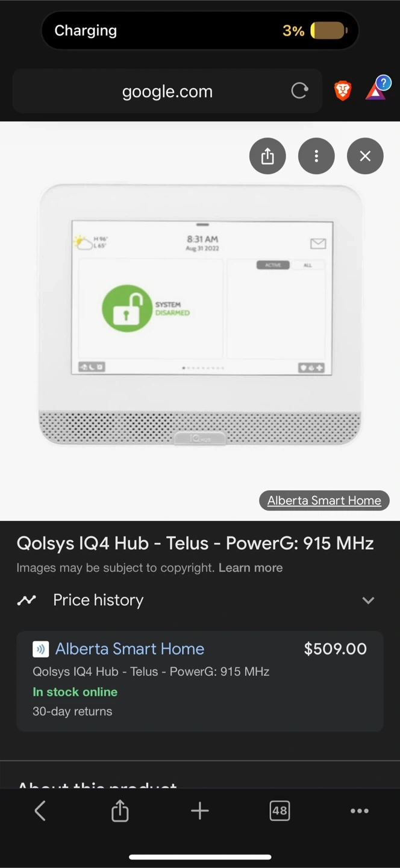Open a new tab with plus icon

pyautogui.click(x=200, y=811)
